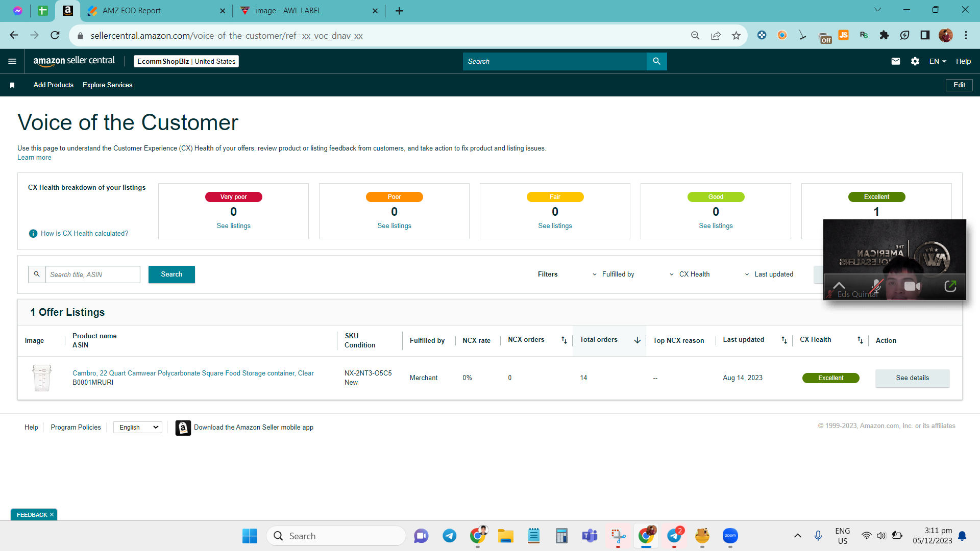980x551 pixels.
Task: Open the footer Help link
Action: click(31, 428)
